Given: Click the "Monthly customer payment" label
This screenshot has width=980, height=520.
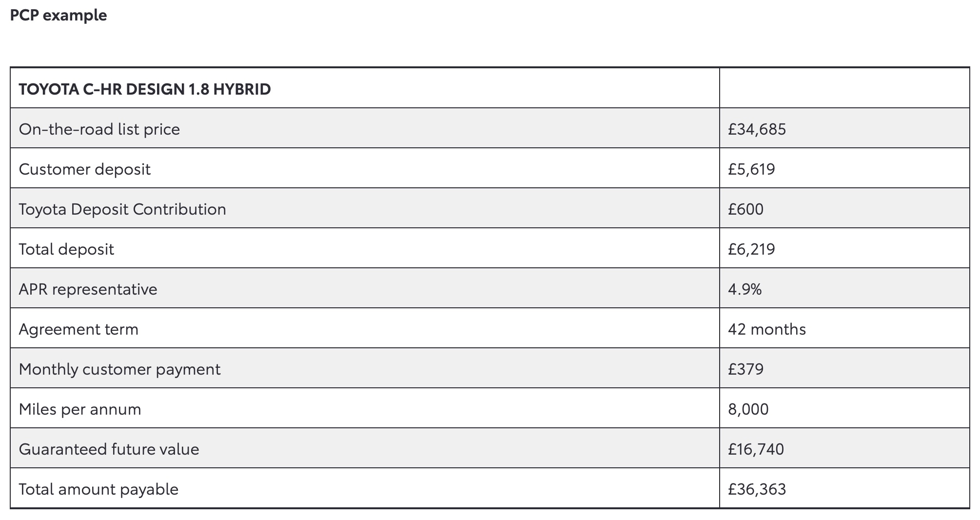Looking at the screenshot, I should pyautogui.click(x=119, y=369).
